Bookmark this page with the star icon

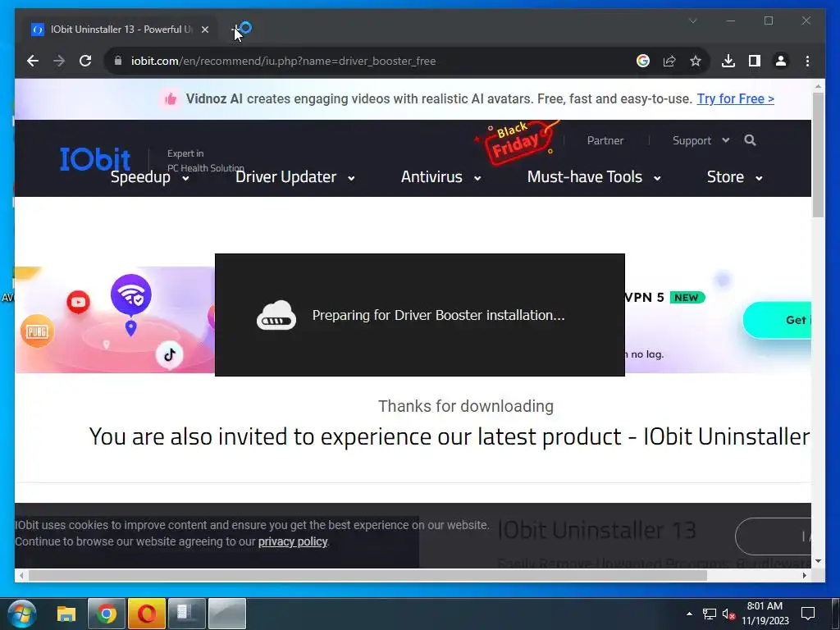(696, 61)
